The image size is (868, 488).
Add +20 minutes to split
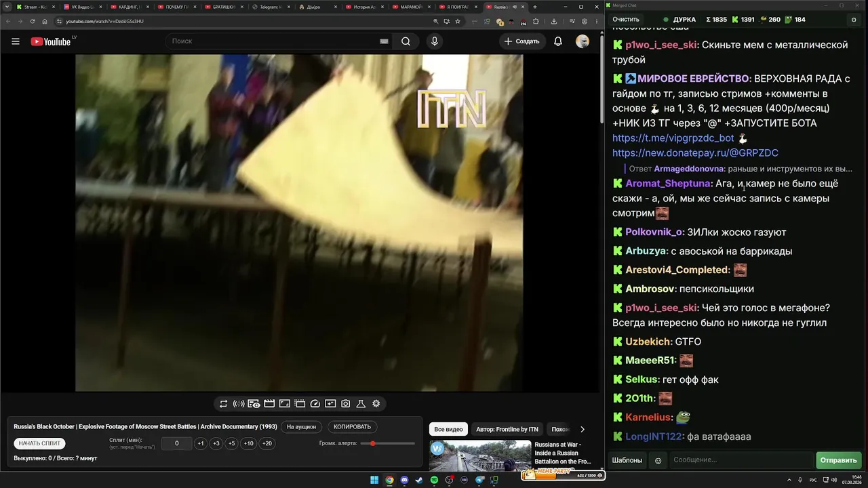click(267, 443)
